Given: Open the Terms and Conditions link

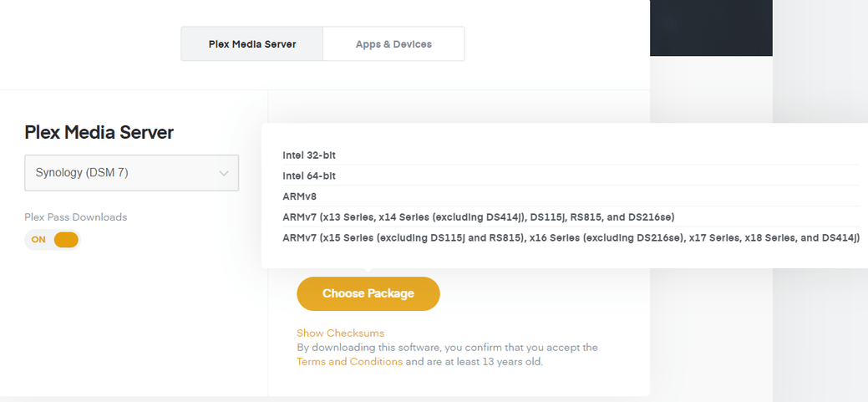Looking at the screenshot, I should (x=349, y=362).
